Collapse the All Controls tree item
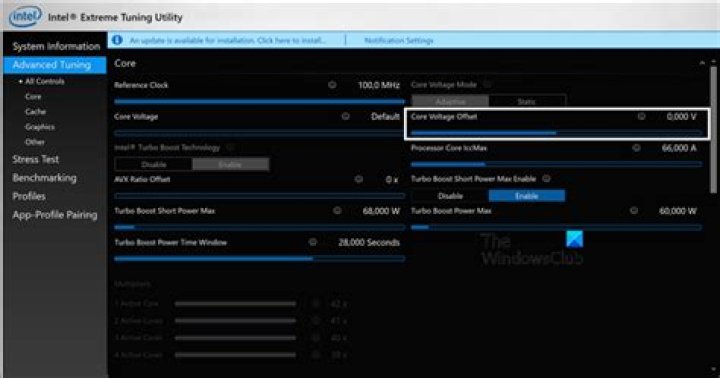Viewport: 720px width, 378px height. [21, 81]
